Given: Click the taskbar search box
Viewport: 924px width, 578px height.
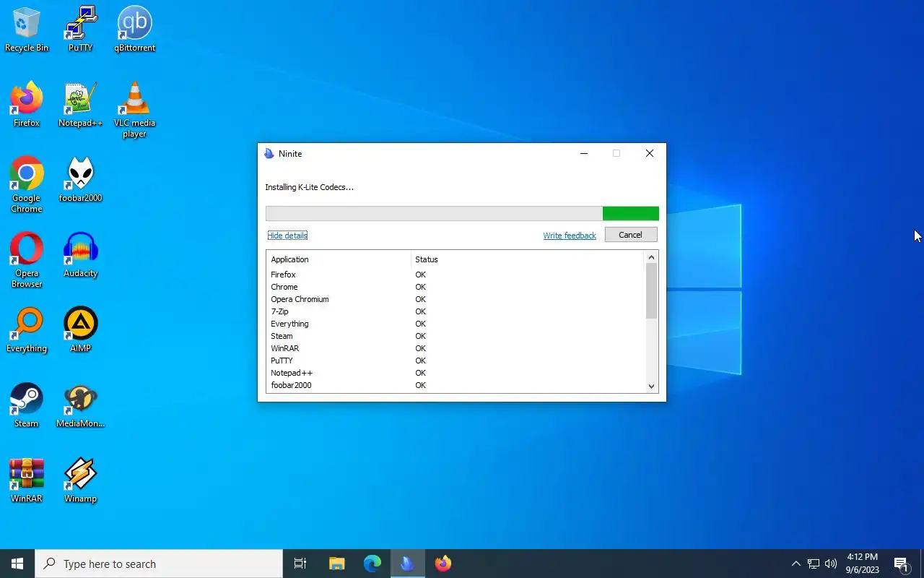Looking at the screenshot, I should 159,564.
